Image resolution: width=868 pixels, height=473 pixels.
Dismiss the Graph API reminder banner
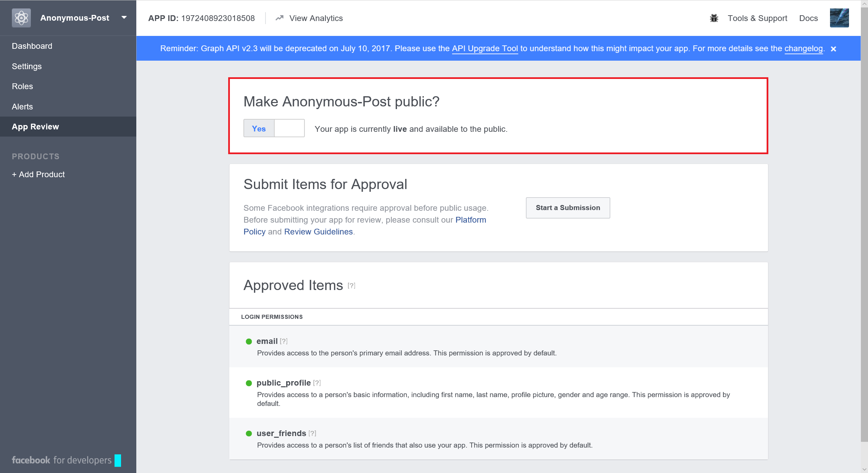tap(833, 49)
